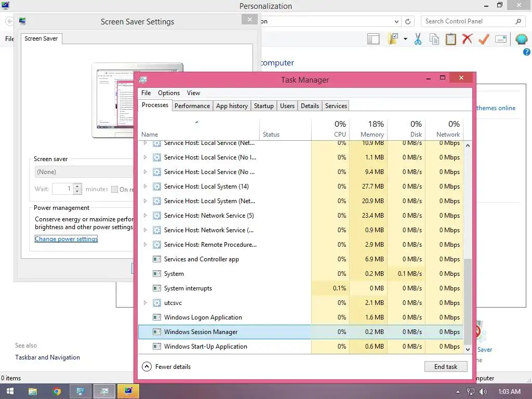
Task: Click the Fewer details circle arrow icon
Action: click(147, 367)
